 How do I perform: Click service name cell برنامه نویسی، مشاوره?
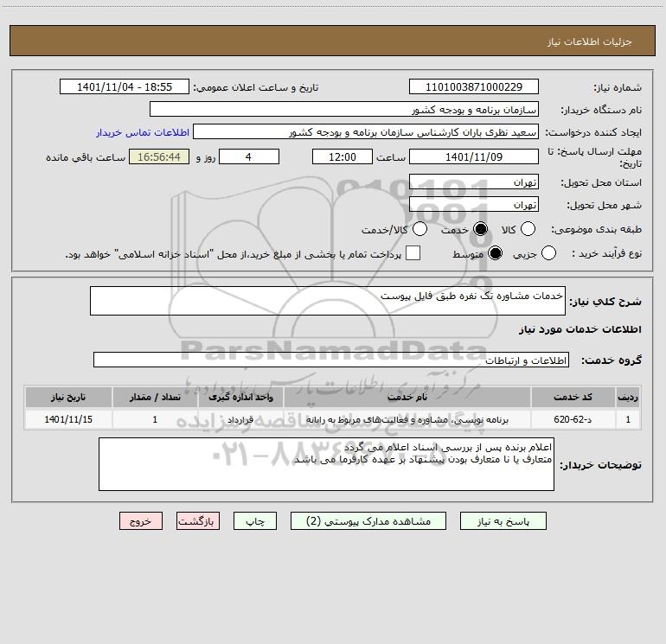407,419
